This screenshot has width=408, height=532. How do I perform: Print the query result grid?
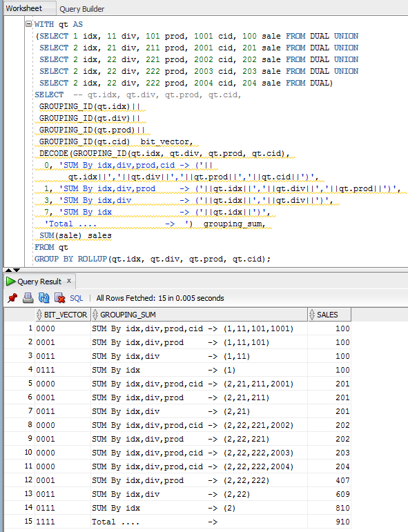[x=28, y=298]
